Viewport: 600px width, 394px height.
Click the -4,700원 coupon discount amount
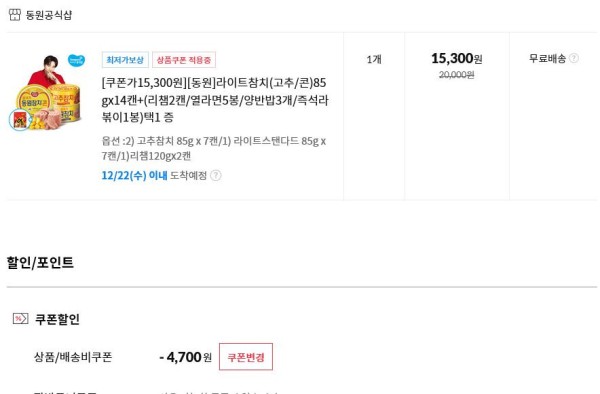[x=185, y=357]
